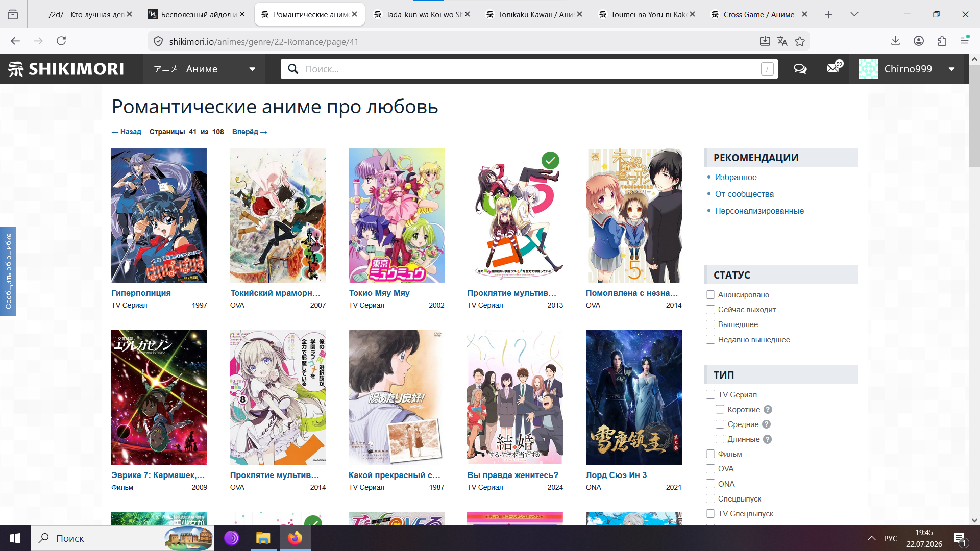980x551 pixels.
Task: Click the search magnifier icon in site header
Action: pyautogui.click(x=293, y=69)
